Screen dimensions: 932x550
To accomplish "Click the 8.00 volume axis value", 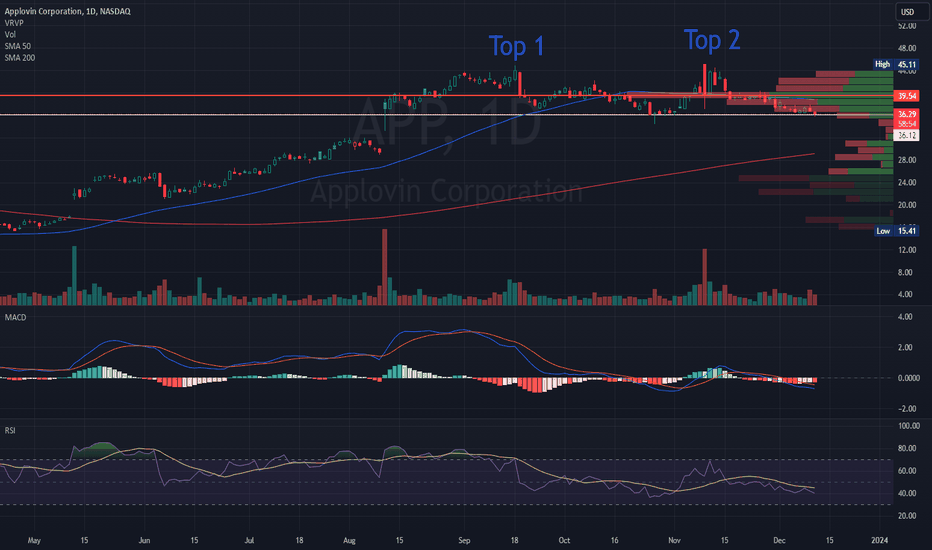I will click(905, 272).
